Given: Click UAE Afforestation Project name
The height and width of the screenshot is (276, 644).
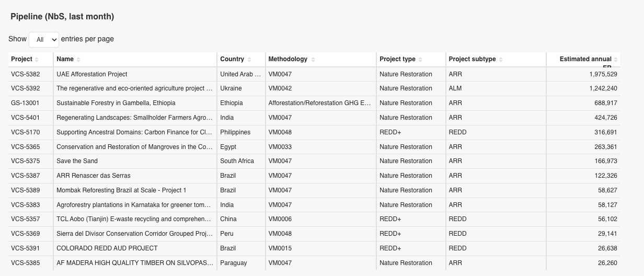Looking at the screenshot, I should click(92, 74).
